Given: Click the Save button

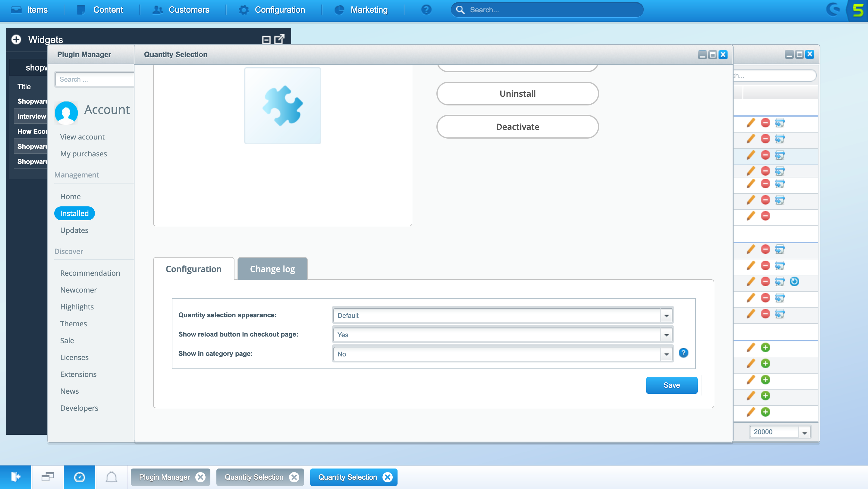Looking at the screenshot, I should click(x=672, y=385).
